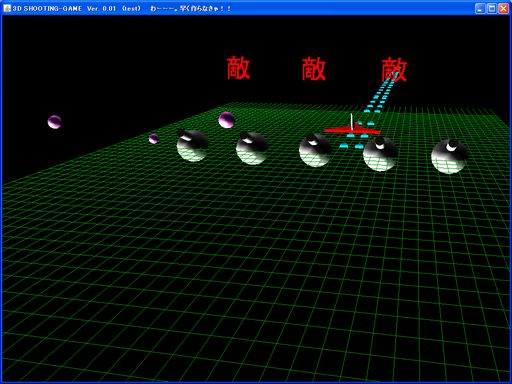Screen dimensions: 512x384
Task: Click the purple sphere floating at far left
Action: 54,122
